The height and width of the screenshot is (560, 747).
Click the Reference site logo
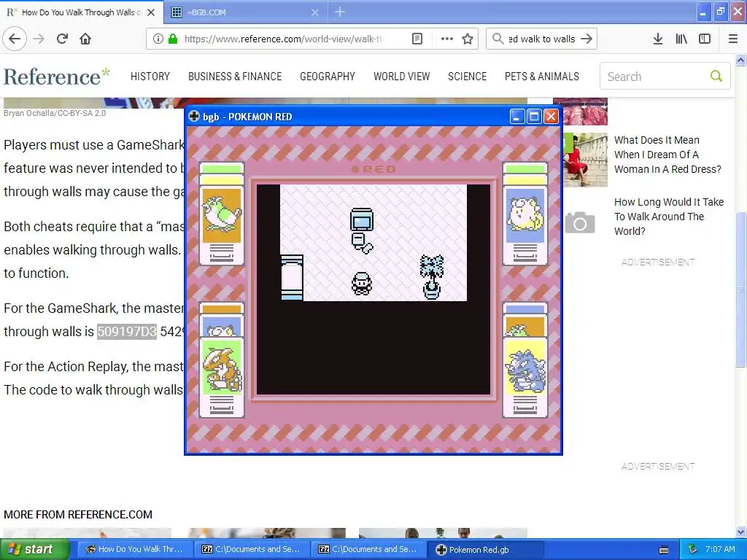click(57, 76)
